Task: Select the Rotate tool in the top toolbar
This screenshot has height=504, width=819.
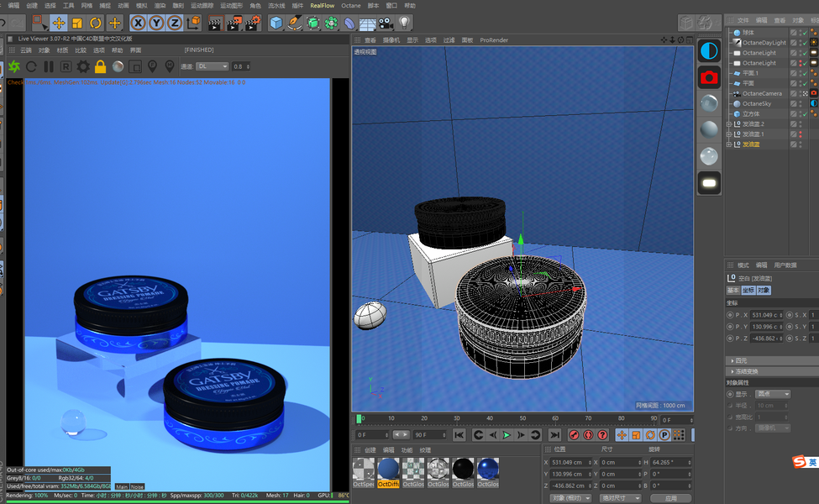Action: click(x=96, y=23)
